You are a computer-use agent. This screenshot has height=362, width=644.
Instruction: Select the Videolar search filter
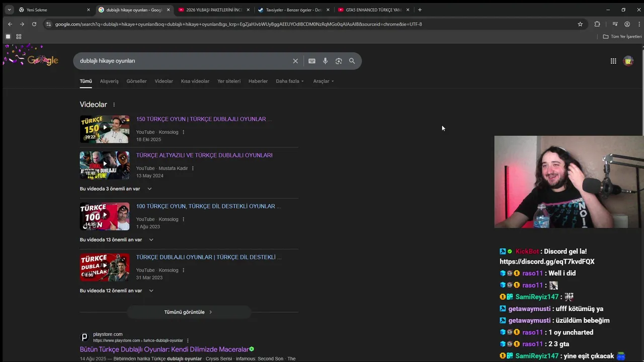(x=164, y=81)
